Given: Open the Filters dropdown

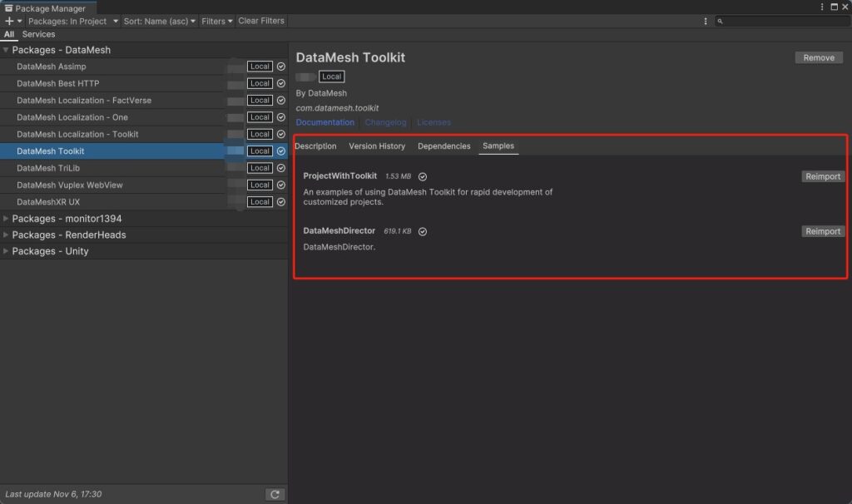Looking at the screenshot, I should tap(216, 21).
